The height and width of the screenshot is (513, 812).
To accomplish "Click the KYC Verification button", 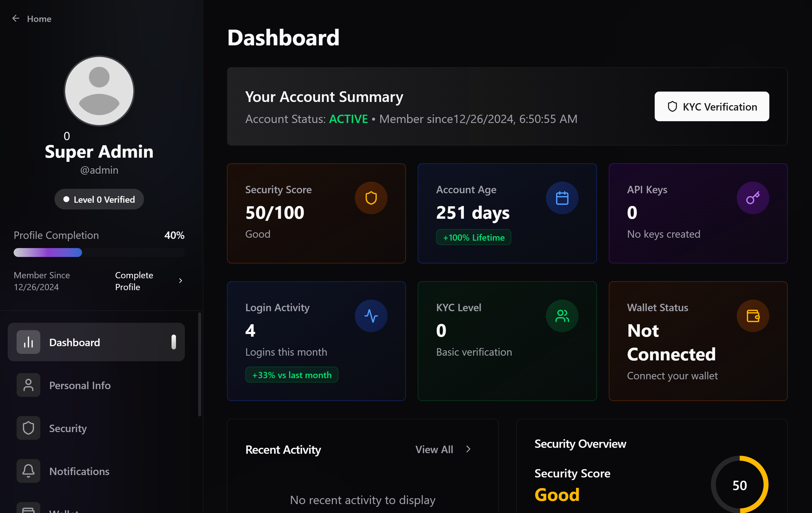I will click(712, 107).
